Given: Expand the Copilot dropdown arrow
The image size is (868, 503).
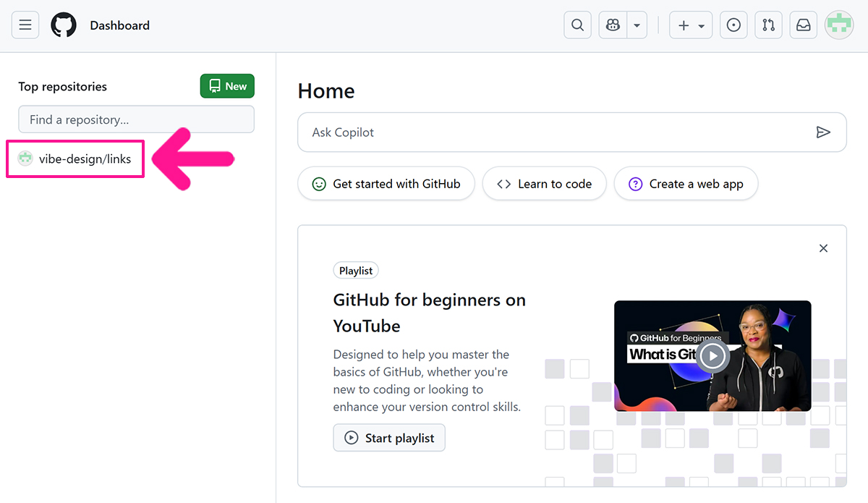Looking at the screenshot, I should tap(637, 25).
